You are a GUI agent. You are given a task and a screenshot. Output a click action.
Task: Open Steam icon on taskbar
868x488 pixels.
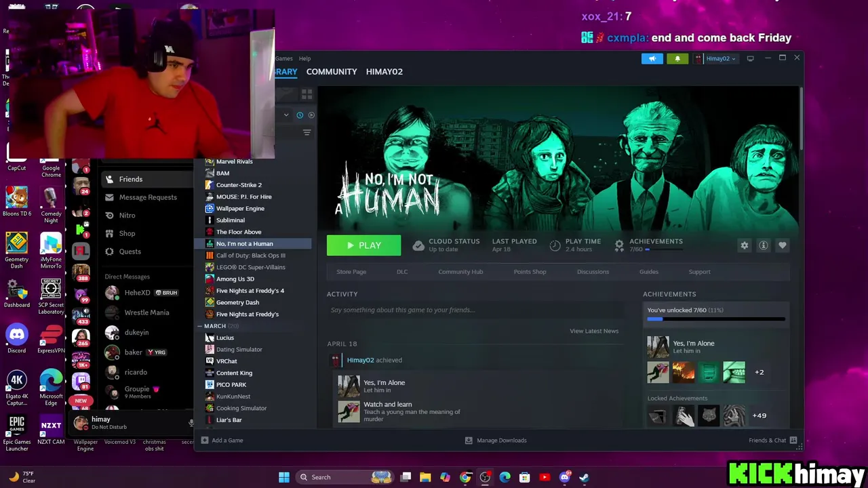point(584,477)
